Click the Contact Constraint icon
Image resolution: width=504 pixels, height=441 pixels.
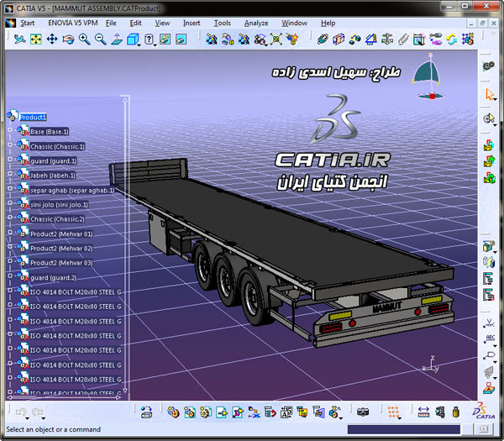click(339, 39)
